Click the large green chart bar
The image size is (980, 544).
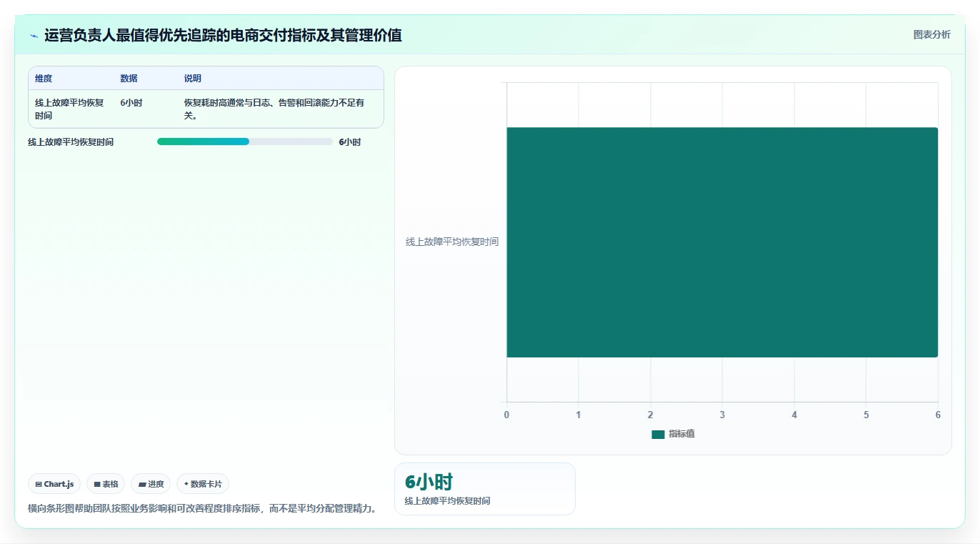click(722, 242)
